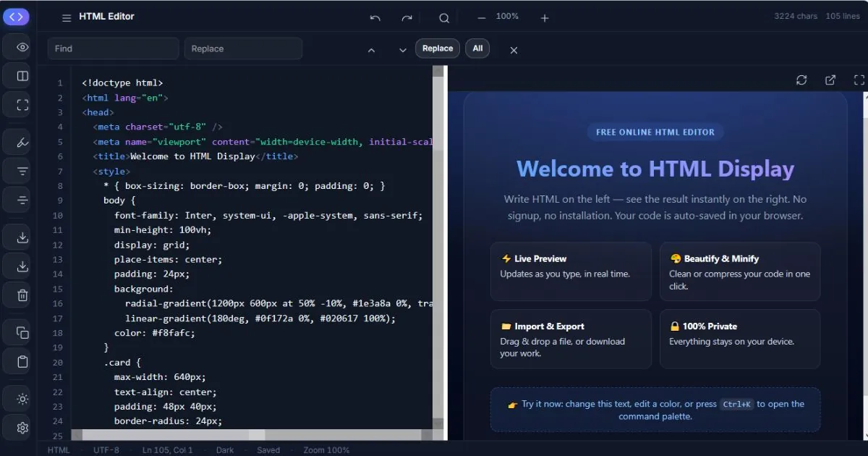The image size is (868, 456).
Task: Click the 100% Private card
Action: [x=740, y=339]
